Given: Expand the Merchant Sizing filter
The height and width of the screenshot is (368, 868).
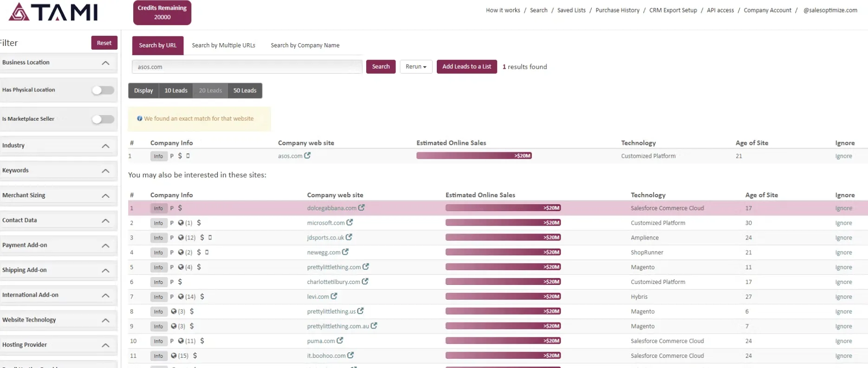Looking at the screenshot, I should point(58,195).
